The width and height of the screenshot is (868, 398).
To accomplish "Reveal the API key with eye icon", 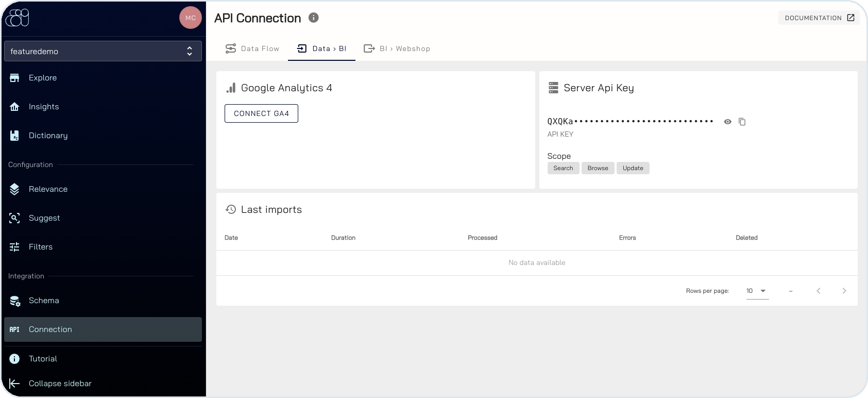I will 727,122.
